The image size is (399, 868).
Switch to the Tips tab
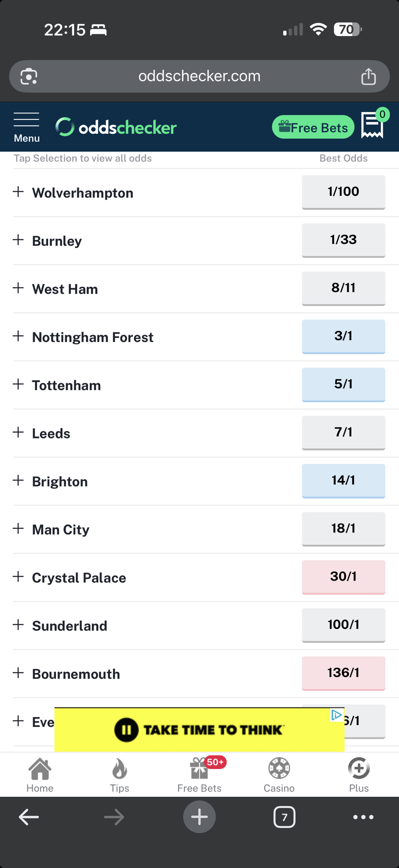click(x=119, y=776)
